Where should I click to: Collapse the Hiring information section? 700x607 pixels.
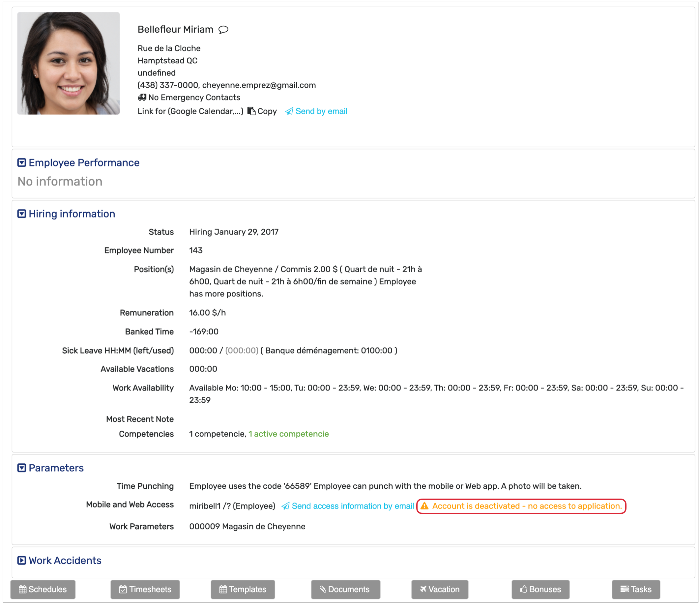tap(22, 214)
